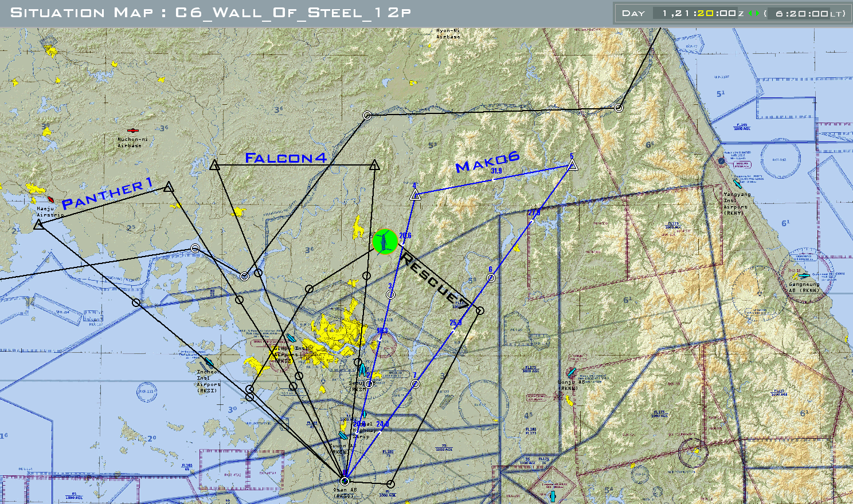Click the Gimpo Intl Airport marker

click(292, 339)
